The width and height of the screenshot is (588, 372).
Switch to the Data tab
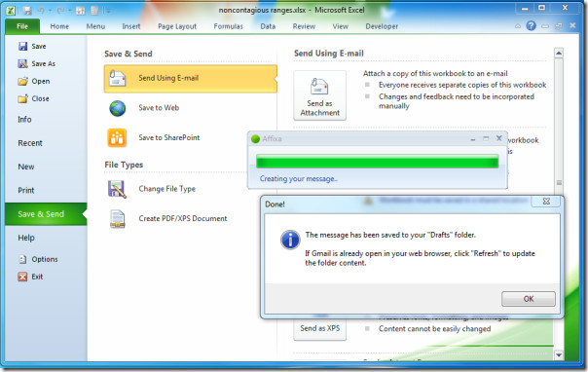click(x=268, y=26)
